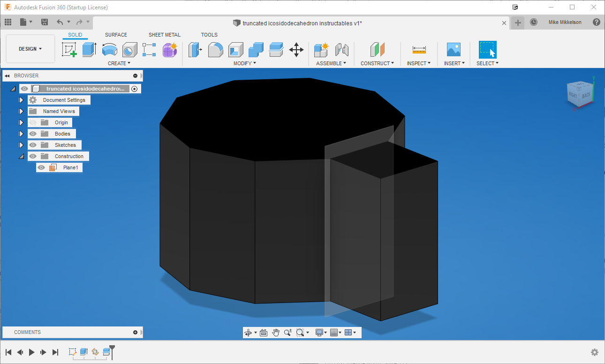Start a new Create Sketch
Screen dimensions: 605x364
coord(70,50)
